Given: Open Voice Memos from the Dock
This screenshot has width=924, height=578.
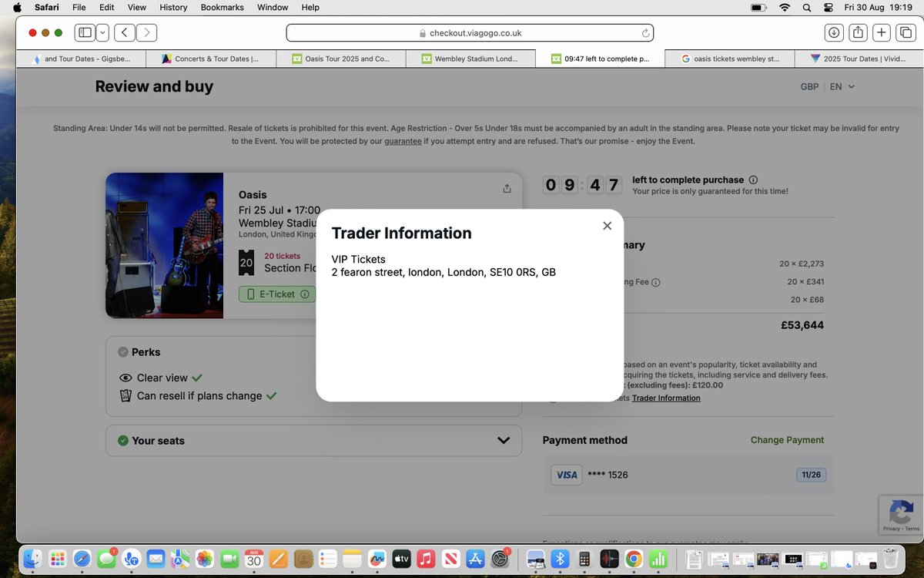Looking at the screenshot, I should tap(609, 559).
